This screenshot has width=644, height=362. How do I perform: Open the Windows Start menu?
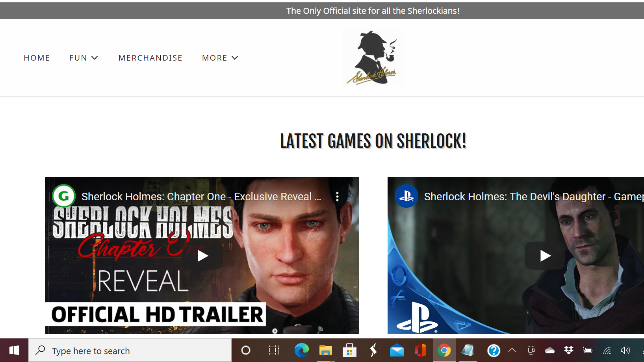pos(14,350)
